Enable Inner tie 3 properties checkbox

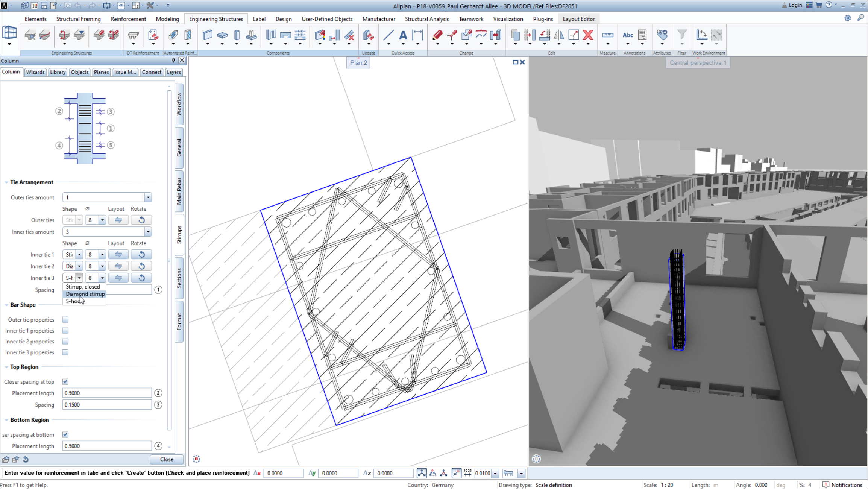(65, 352)
